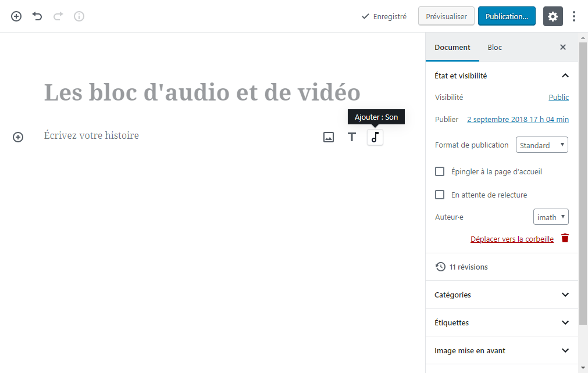Select the Document tab

tap(452, 47)
